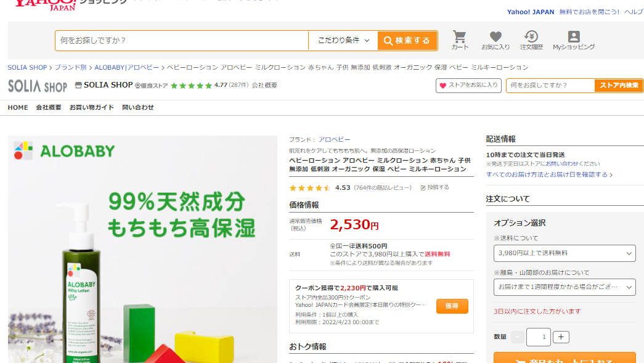Screen dimensions: 644x363
Task: Click the ストア内検索 button
Action: point(619,86)
